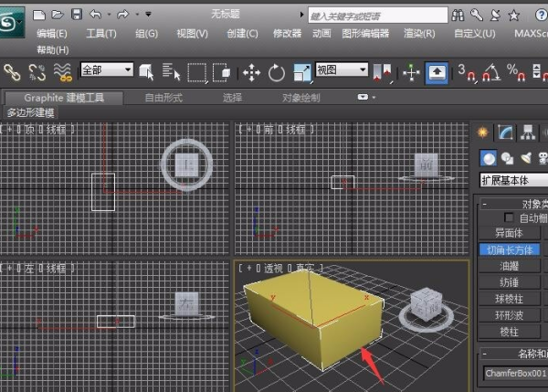This screenshot has width=548, height=392.
Task: Click the keyword search input field
Action: point(378,16)
